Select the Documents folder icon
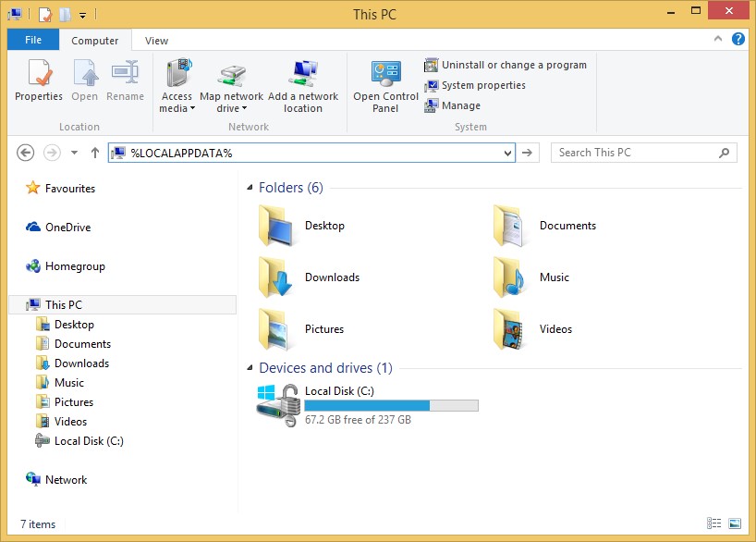Viewport: 756px width, 542px height. click(510, 226)
